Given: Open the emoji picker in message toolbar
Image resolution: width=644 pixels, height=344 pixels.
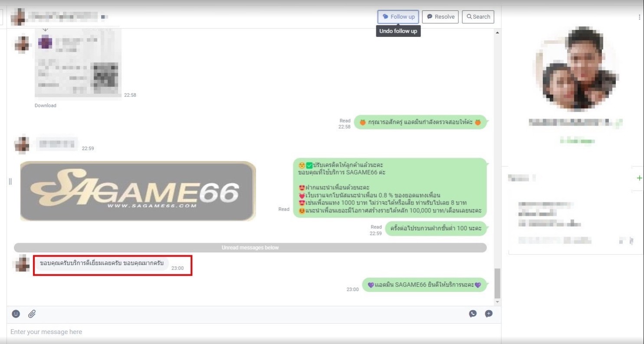Looking at the screenshot, I should coord(16,314).
